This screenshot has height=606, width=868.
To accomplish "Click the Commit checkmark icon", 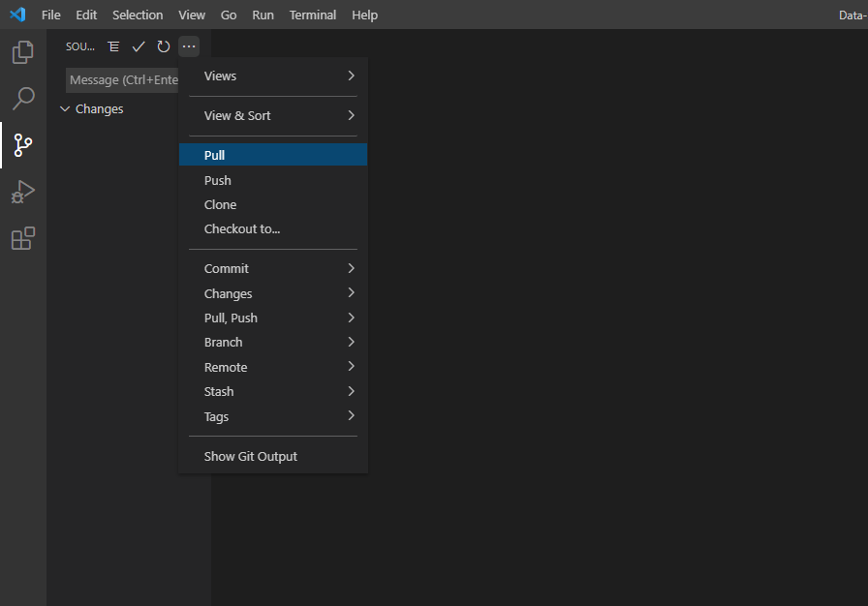I will (x=139, y=46).
